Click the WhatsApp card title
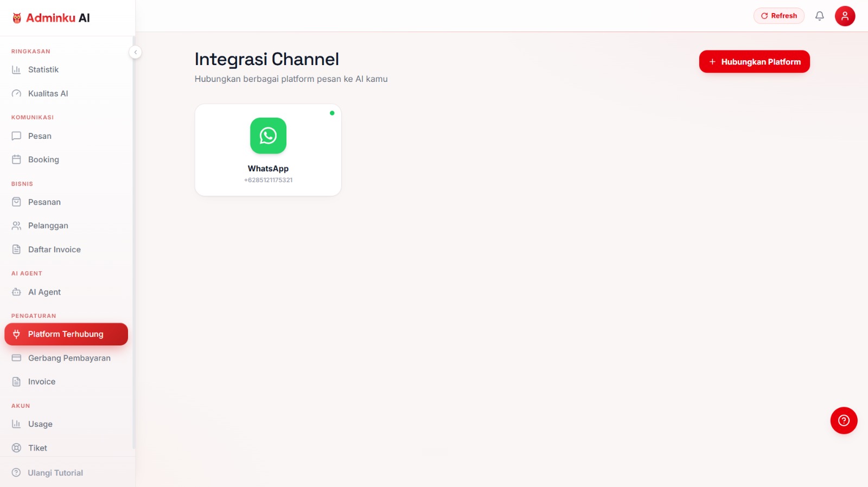Screen dimensions: 868x487 [268, 169]
